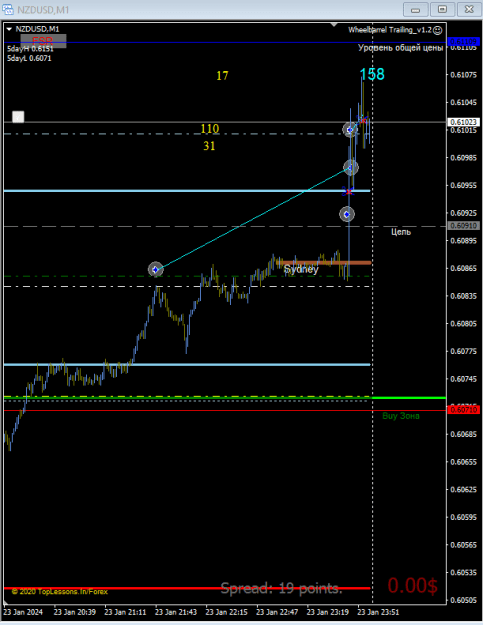Viewport: 483px width, 625px height.
Task: Minimize the NZDUSD,M1 chart window
Action: pos(416,9)
